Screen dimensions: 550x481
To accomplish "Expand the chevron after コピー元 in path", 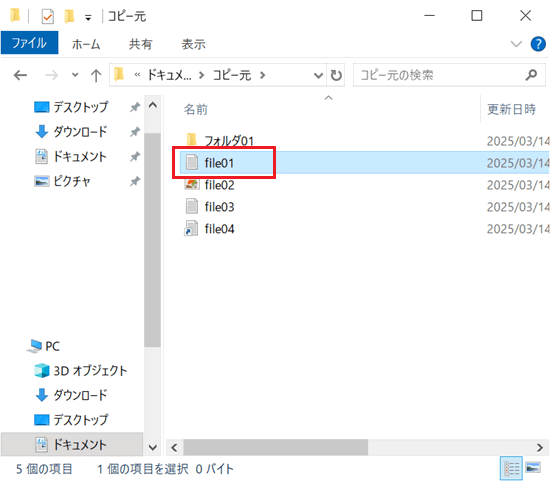I will tap(262, 75).
